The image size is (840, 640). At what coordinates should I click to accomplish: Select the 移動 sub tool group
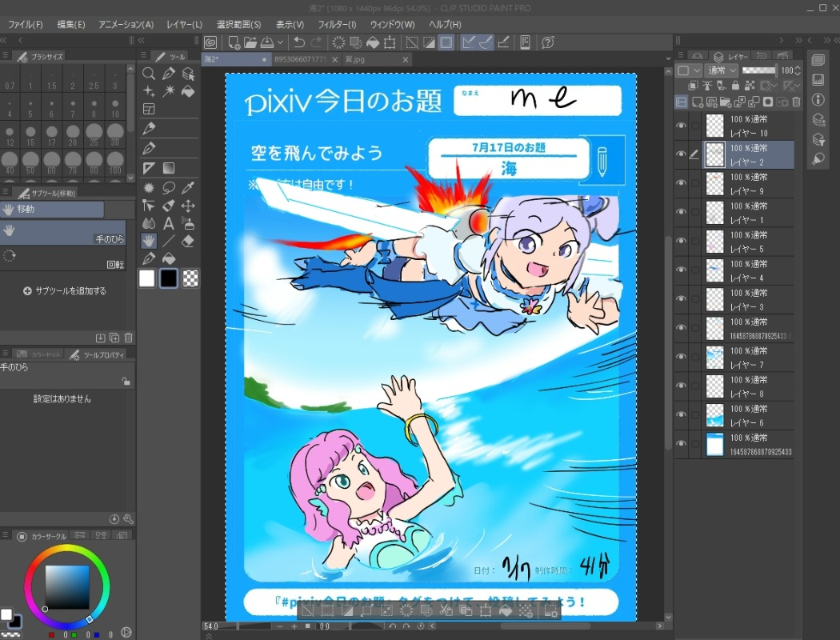[53, 210]
